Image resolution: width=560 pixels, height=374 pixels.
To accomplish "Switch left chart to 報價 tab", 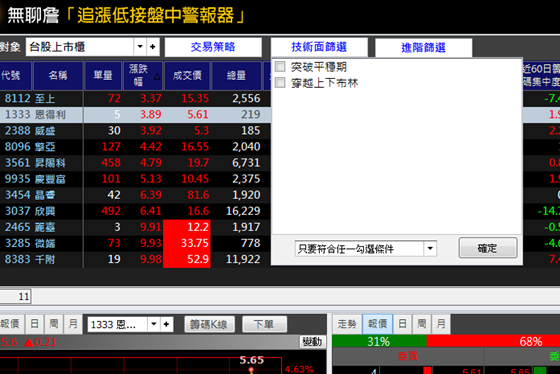I will pyautogui.click(x=11, y=324).
